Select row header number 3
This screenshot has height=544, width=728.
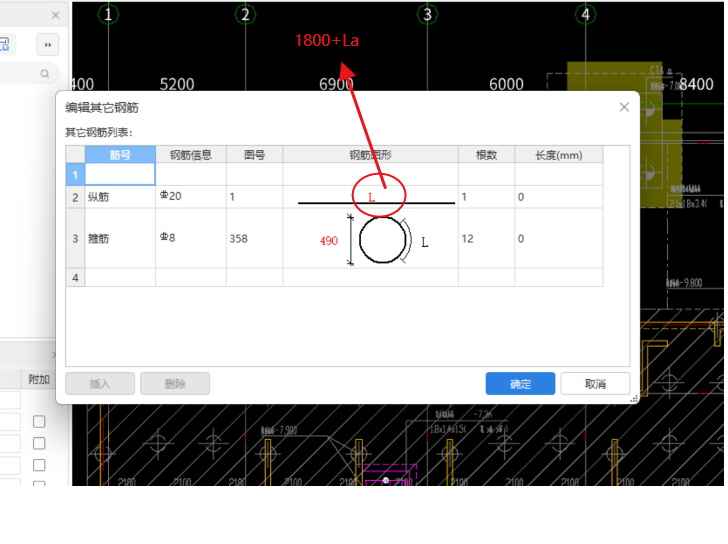[75, 239]
